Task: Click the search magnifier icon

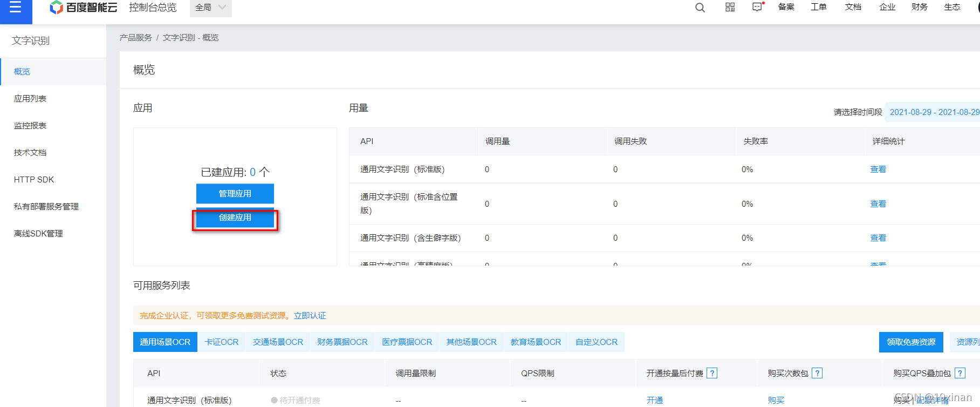Action: pos(700,8)
